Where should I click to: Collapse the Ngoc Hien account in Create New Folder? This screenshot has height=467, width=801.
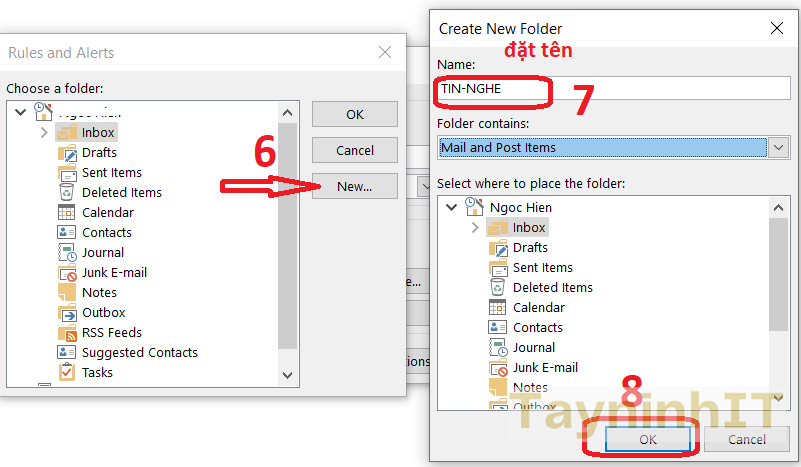coord(452,207)
